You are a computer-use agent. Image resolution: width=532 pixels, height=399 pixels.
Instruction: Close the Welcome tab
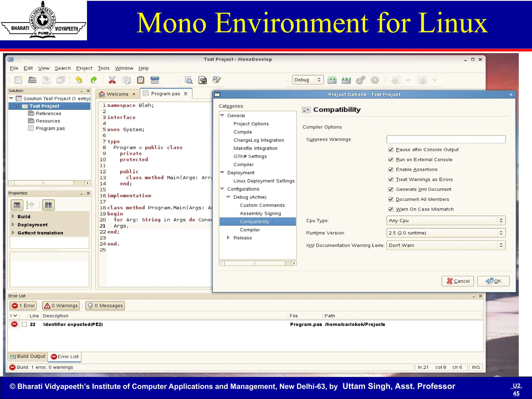coord(134,94)
